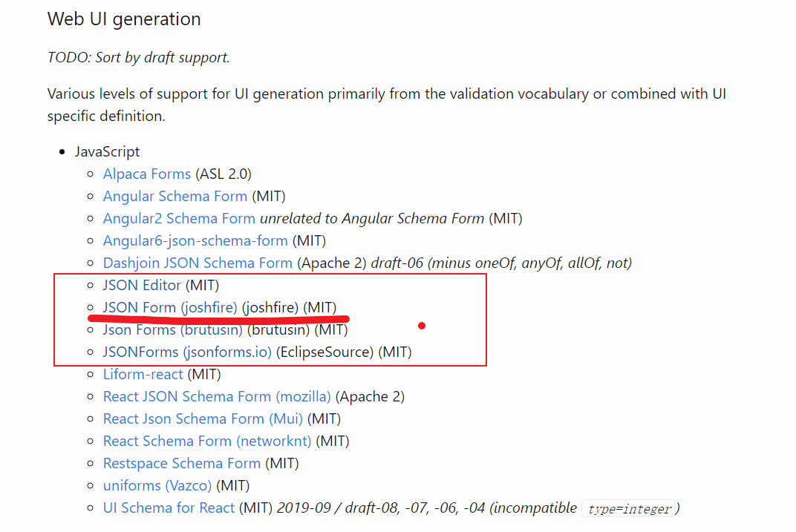
Task: Open React Schema Form (networknt) link
Action: [x=207, y=441]
